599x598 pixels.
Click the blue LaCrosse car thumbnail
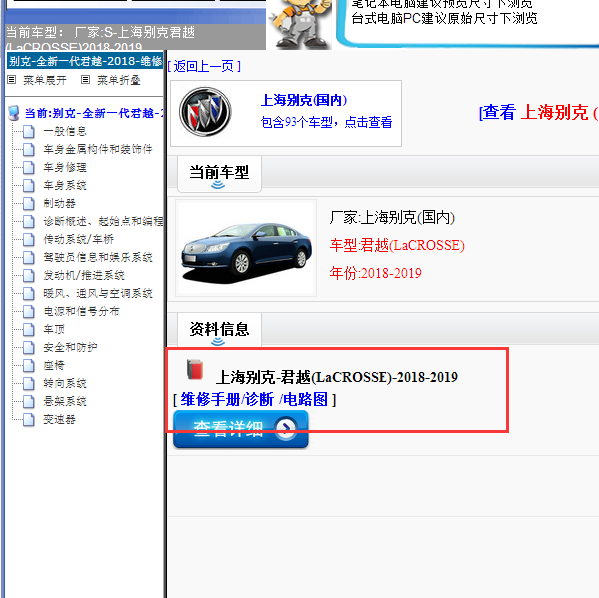[x=246, y=248]
